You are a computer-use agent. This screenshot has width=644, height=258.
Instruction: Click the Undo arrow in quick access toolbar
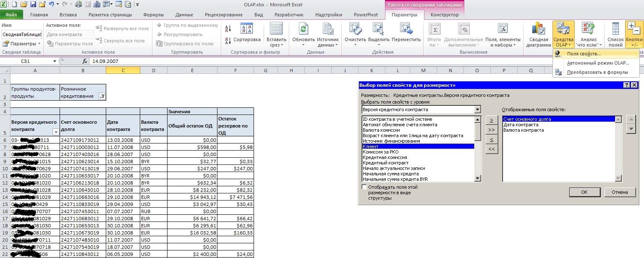coord(51,5)
